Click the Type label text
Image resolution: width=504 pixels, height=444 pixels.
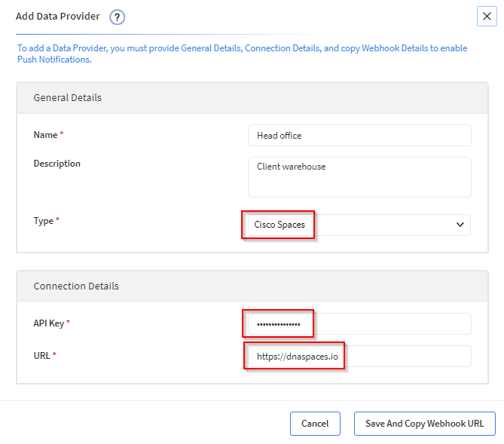point(44,221)
